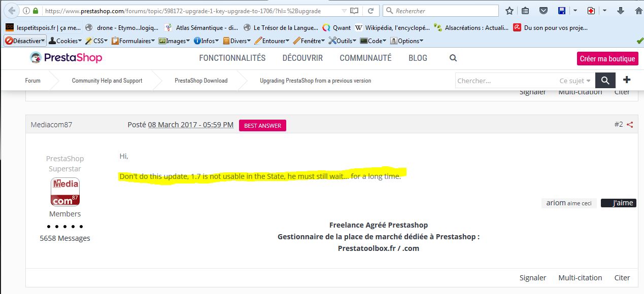Toggle reader view book icon in URL bar

click(x=354, y=11)
